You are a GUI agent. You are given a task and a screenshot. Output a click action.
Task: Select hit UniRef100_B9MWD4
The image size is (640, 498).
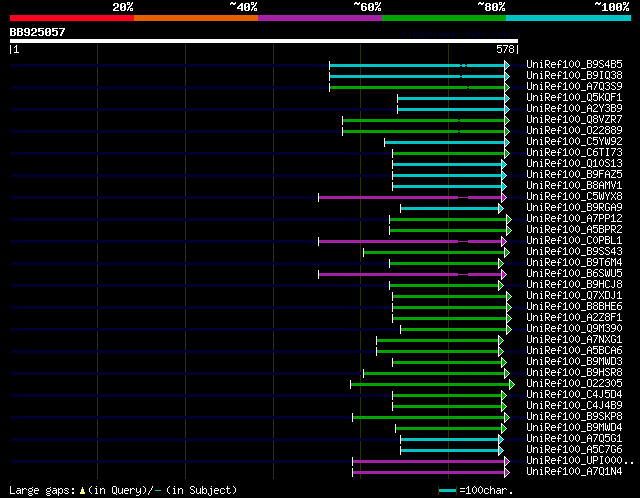pos(574,428)
